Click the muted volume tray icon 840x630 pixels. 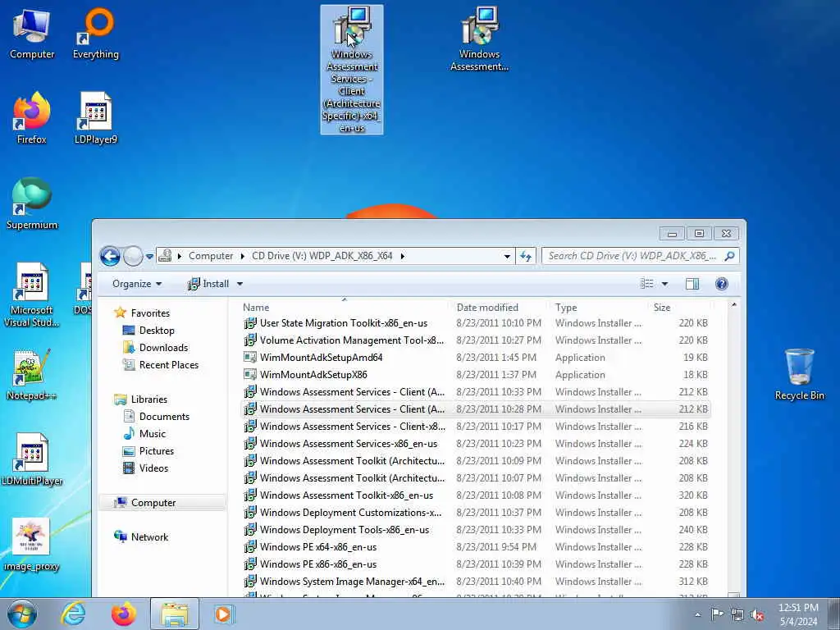click(757, 614)
